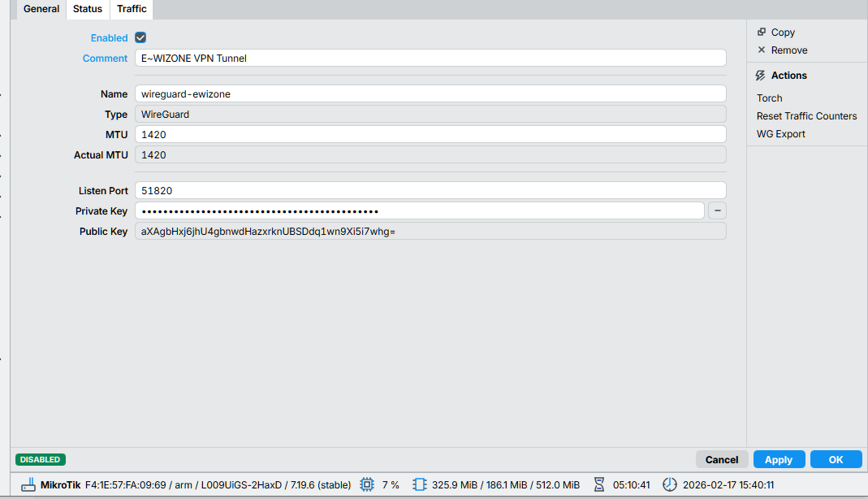Uncheck the Enabled checkbox
This screenshot has width=868, height=499.
pyautogui.click(x=140, y=37)
